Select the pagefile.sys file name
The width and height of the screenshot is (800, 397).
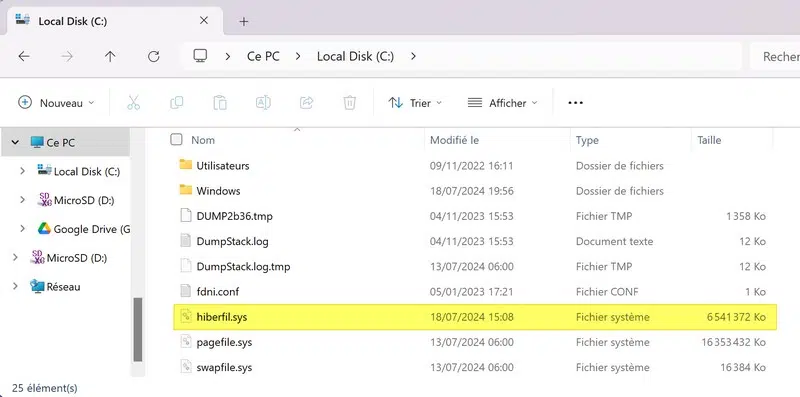tap(224, 342)
